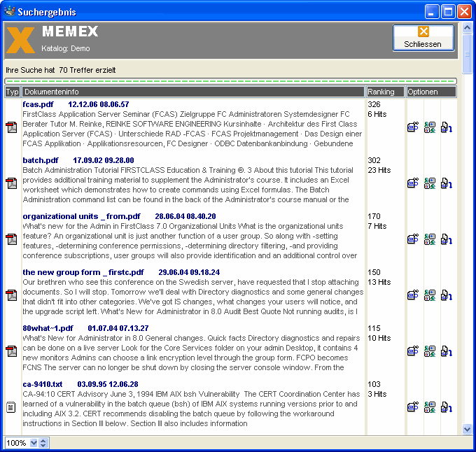The height and width of the screenshot is (452, 476).
Task: Open organizational units _from.pdf link
Action: (81, 216)
